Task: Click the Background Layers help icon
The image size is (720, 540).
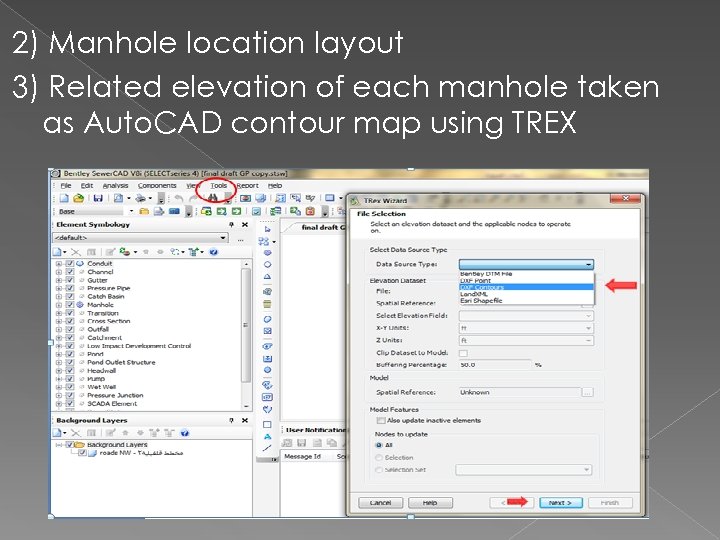Action: pos(185,433)
